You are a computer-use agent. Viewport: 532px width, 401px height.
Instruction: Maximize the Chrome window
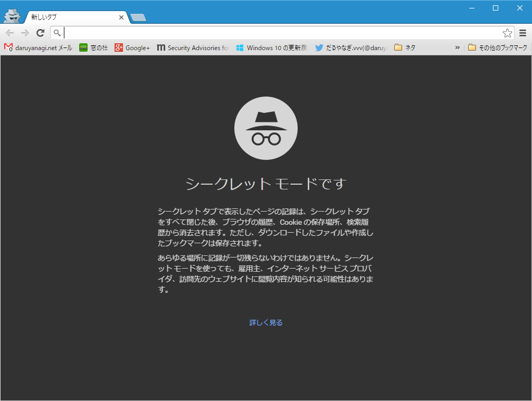pos(496,8)
